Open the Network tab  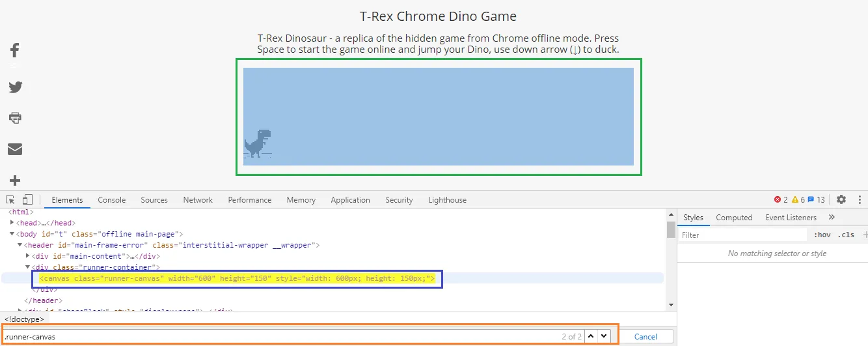pos(198,200)
